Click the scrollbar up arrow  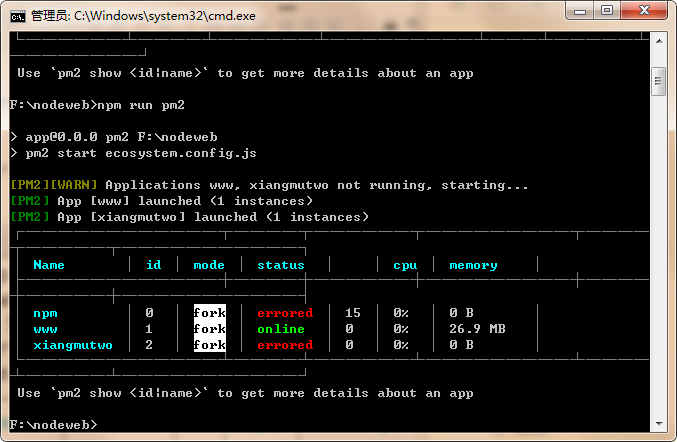pyautogui.click(x=659, y=42)
